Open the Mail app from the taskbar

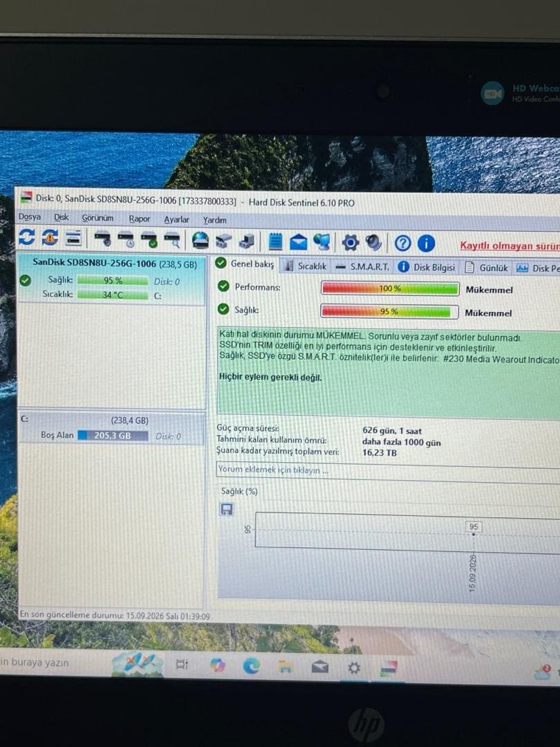point(319,667)
